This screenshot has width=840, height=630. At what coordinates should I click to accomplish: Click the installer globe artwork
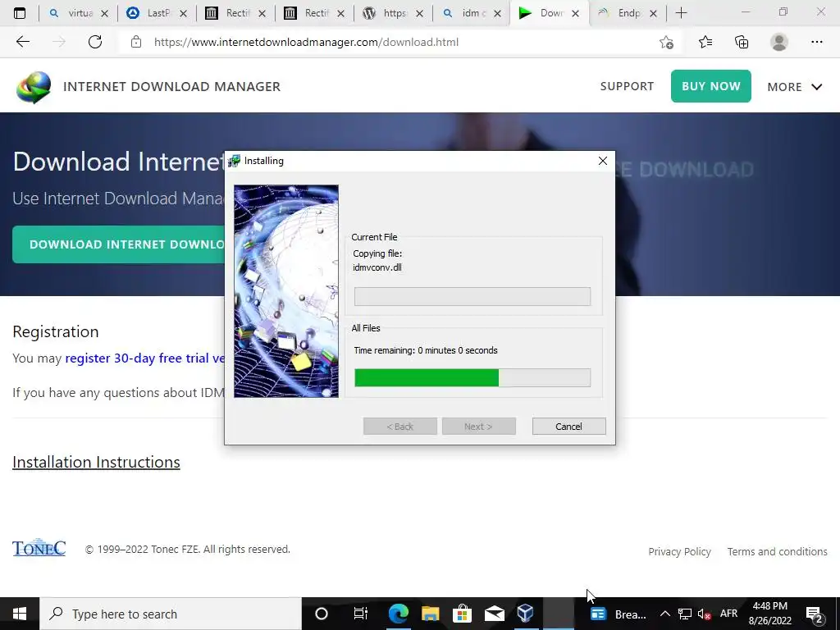(x=286, y=291)
